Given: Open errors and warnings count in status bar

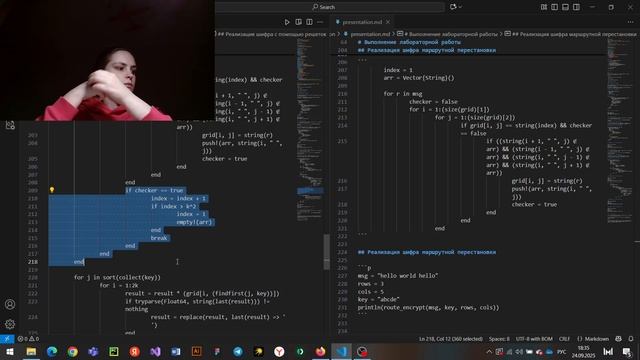Looking at the screenshot, I should 28,339.
